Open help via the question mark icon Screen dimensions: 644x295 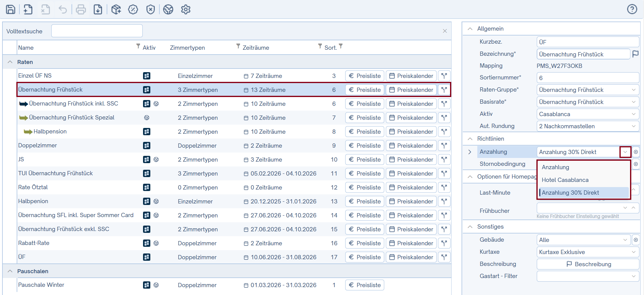coord(632,9)
